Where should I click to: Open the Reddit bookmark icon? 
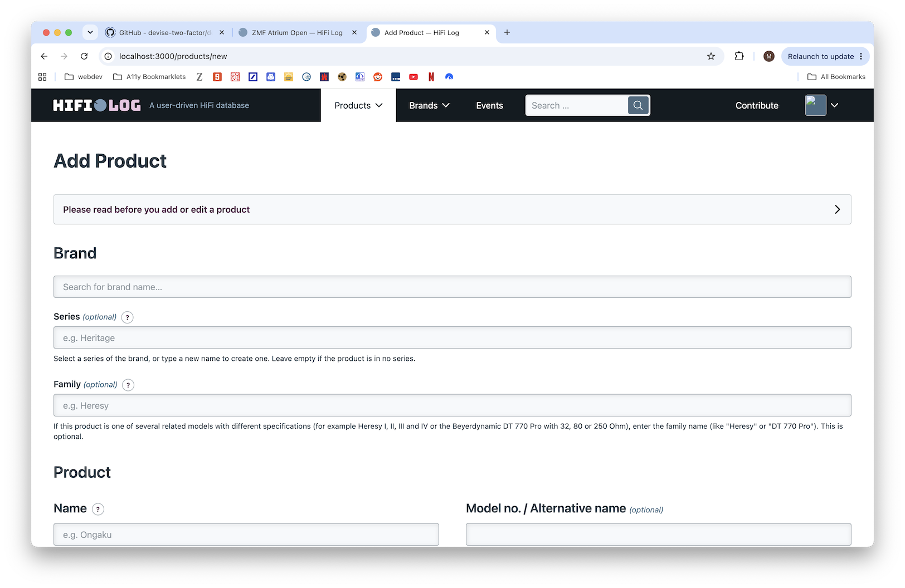378,77
